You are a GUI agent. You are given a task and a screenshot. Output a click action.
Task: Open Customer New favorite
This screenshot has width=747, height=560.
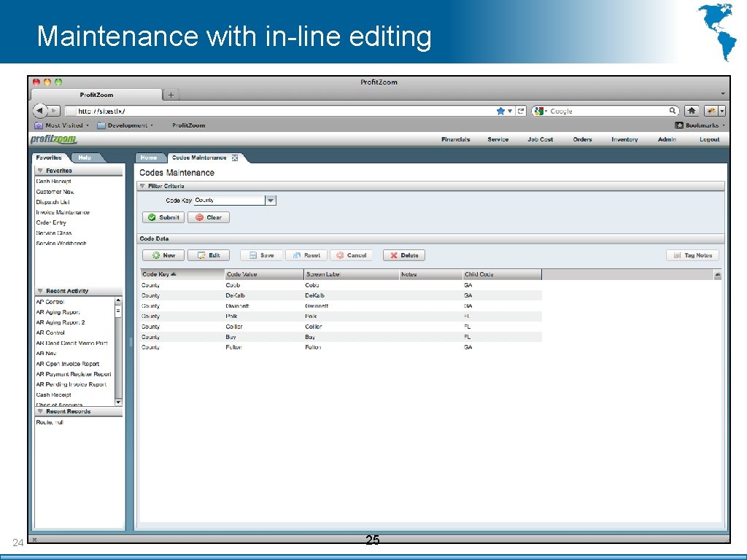tap(55, 192)
